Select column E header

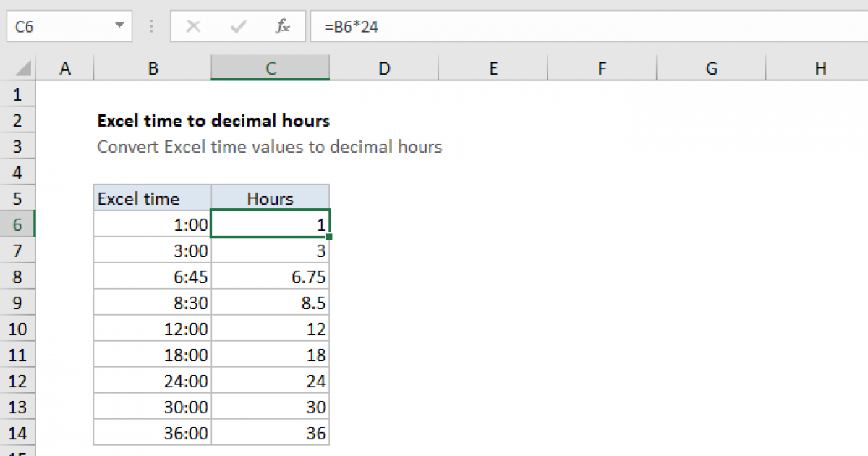pyautogui.click(x=493, y=69)
